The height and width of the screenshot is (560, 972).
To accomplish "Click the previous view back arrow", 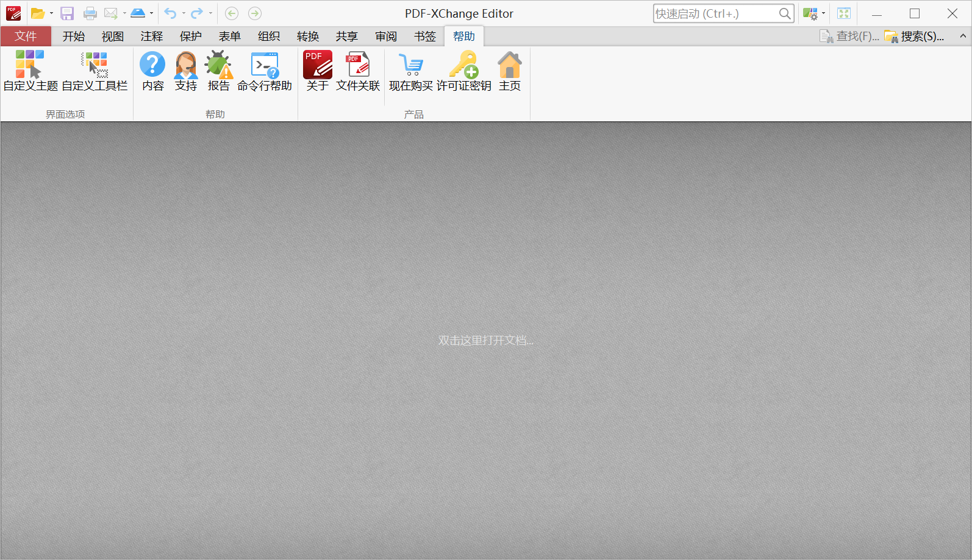I will click(232, 13).
